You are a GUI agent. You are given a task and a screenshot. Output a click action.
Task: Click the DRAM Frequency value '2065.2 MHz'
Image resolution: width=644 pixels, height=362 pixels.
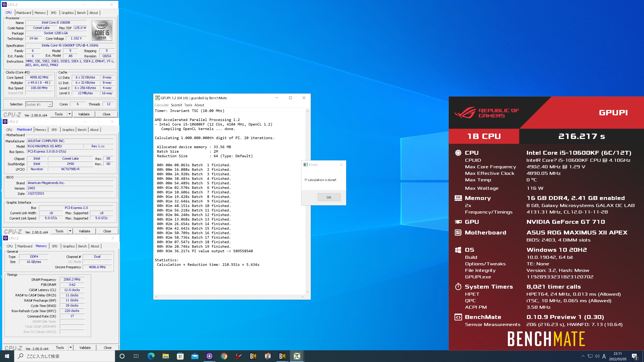tap(72, 279)
